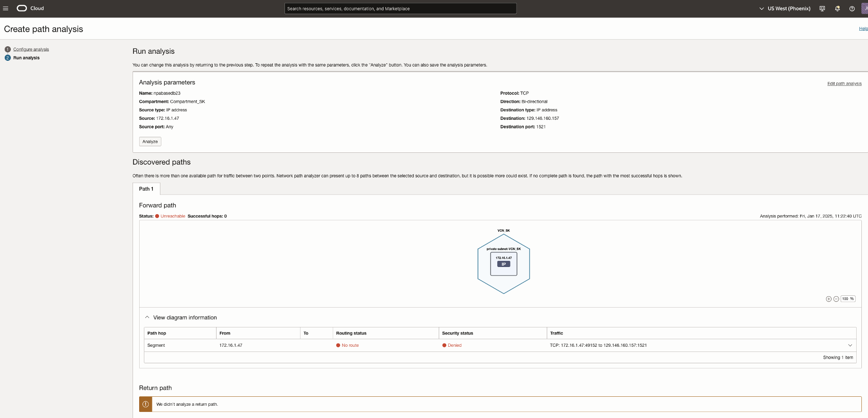The width and height of the screenshot is (868, 418).
Task: Open the user profile avatar menu
Action: coord(865,8)
